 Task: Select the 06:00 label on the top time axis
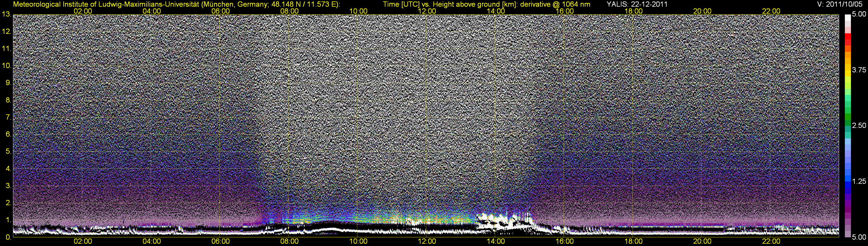pyautogui.click(x=221, y=11)
